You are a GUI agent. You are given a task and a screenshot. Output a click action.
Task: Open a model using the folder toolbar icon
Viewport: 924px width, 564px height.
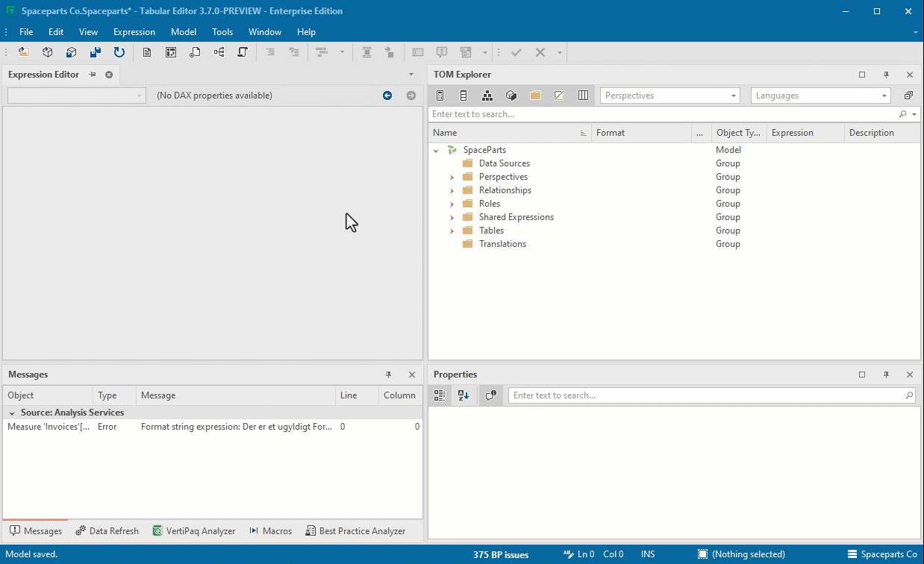click(x=23, y=52)
